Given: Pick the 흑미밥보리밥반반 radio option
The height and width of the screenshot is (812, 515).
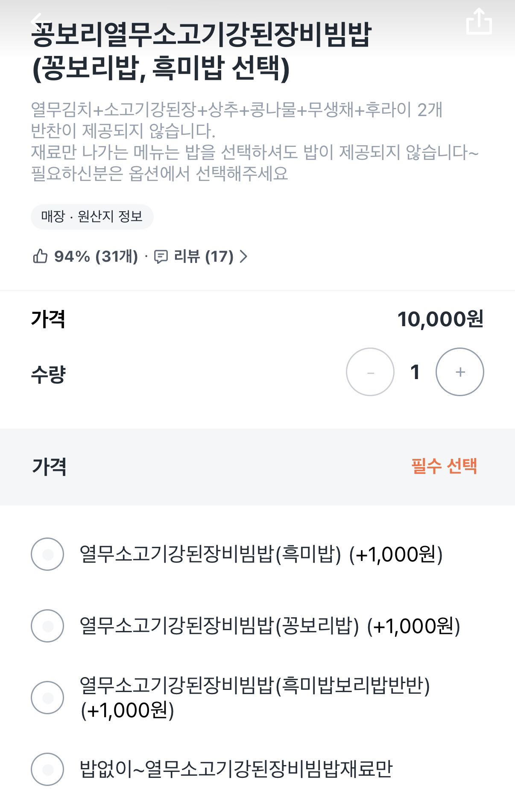Looking at the screenshot, I should 47,698.
